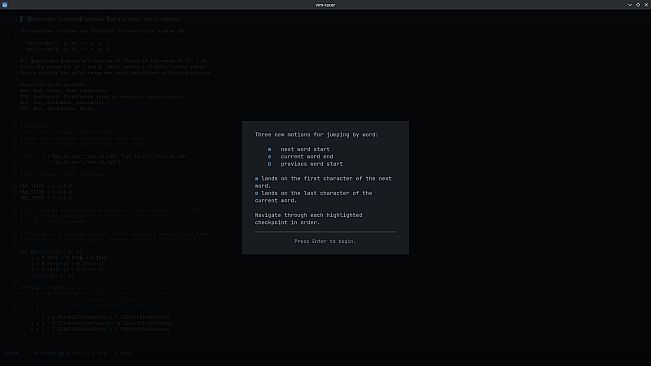This screenshot has height=366, width=651.
Task: Minimize the vim-racer window
Action: [629, 5]
